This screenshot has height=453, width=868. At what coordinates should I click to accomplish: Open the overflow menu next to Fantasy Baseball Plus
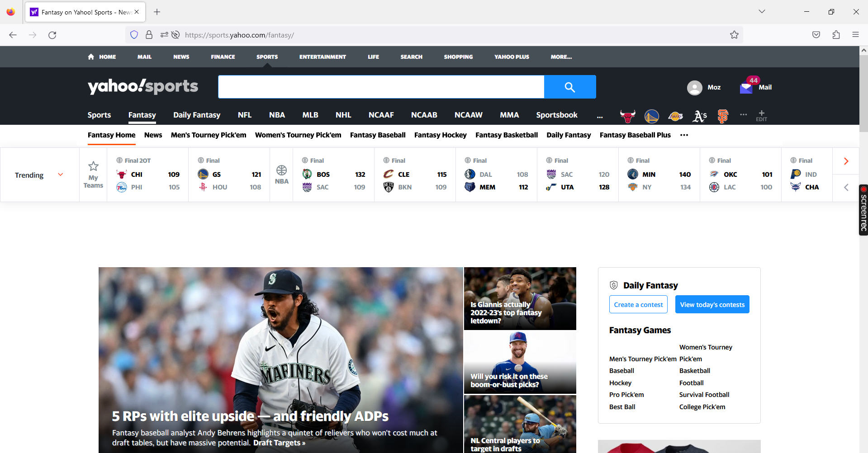point(684,135)
